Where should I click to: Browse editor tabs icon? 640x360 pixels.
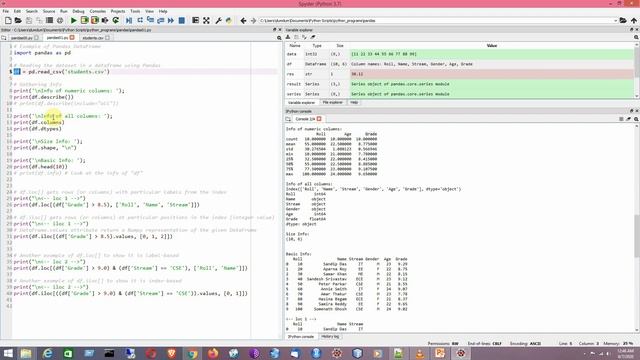(4, 38)
